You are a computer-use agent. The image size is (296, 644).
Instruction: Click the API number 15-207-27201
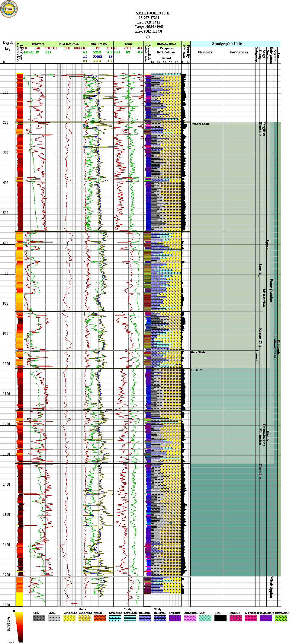(149, 18)
